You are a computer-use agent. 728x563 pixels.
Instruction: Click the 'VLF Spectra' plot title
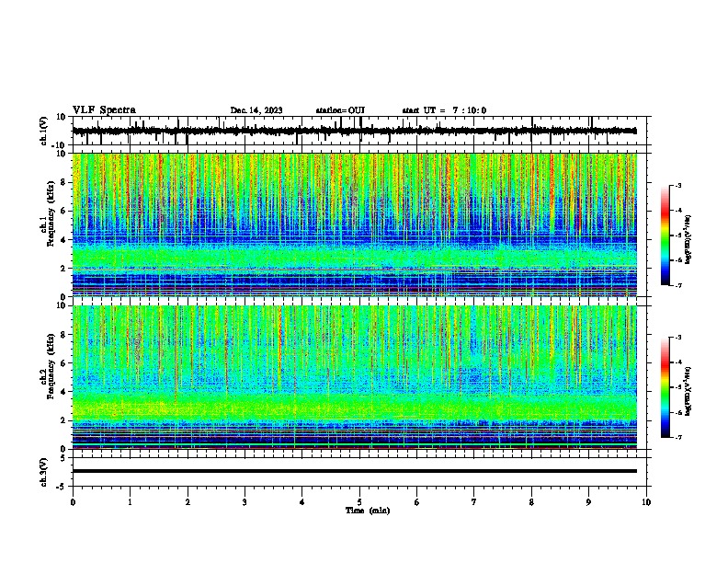coord(104,110)
